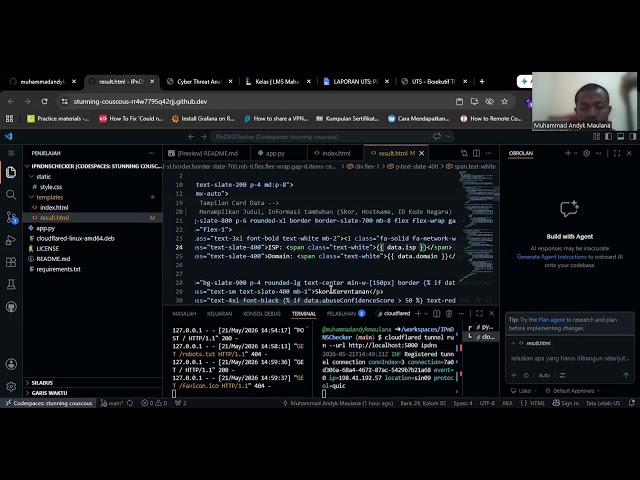Image resolution: width=640 pixels, height=480 pixels.
Task: Collapse the static folder
Action: pyautogui.click(x=31, y=177)
